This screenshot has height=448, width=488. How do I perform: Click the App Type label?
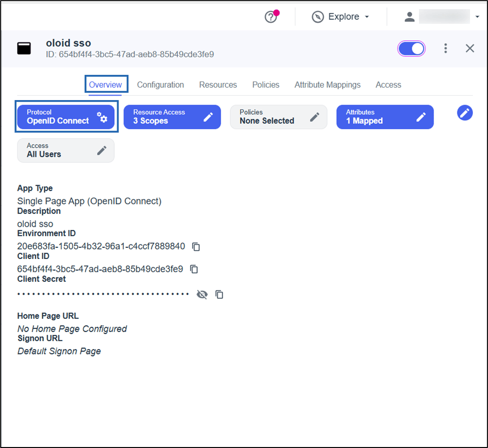[35, 188]
